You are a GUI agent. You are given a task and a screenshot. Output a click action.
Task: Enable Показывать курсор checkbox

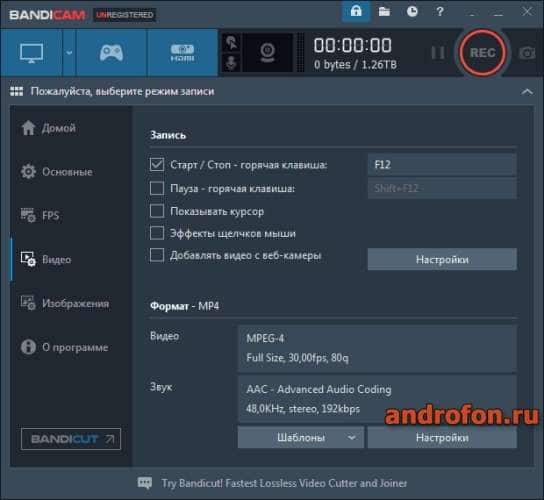pyautogui.click(x=157, y=211)
